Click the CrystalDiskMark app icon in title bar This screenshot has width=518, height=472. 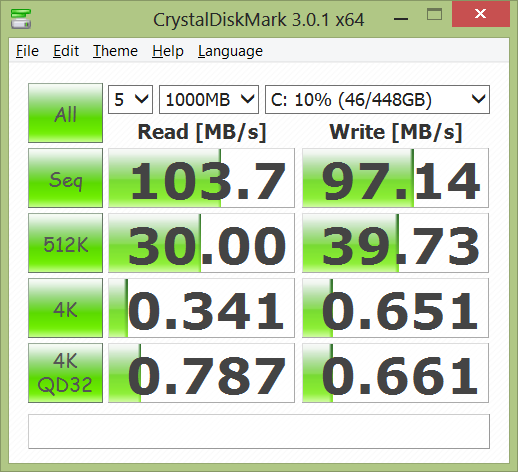[x=21, y=19]
